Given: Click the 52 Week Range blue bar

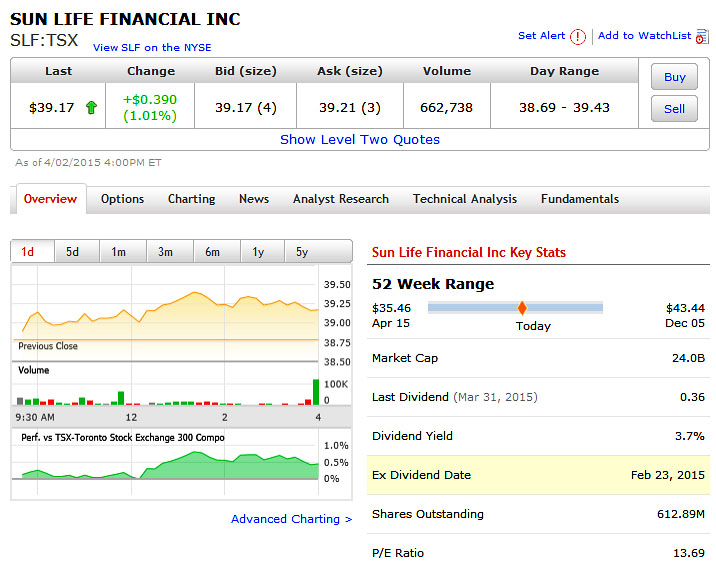Looking at the screenshot, I should [x=515, y=308].
